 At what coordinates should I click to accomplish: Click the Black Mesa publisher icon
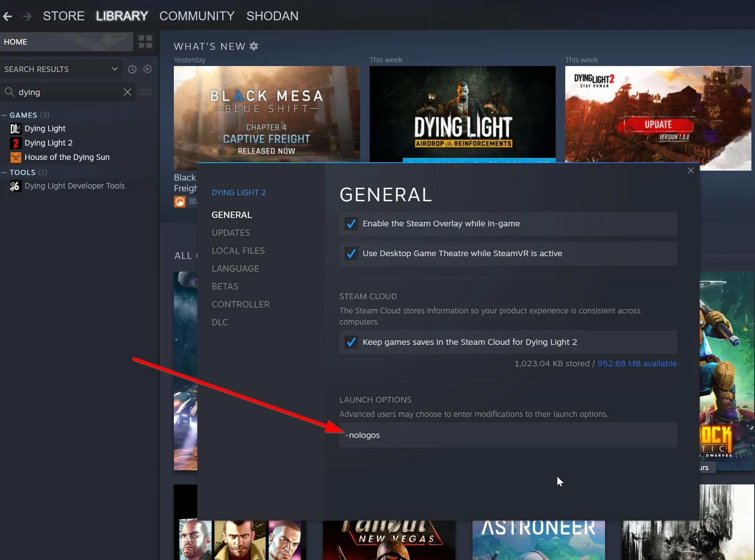tap(180, 202)
